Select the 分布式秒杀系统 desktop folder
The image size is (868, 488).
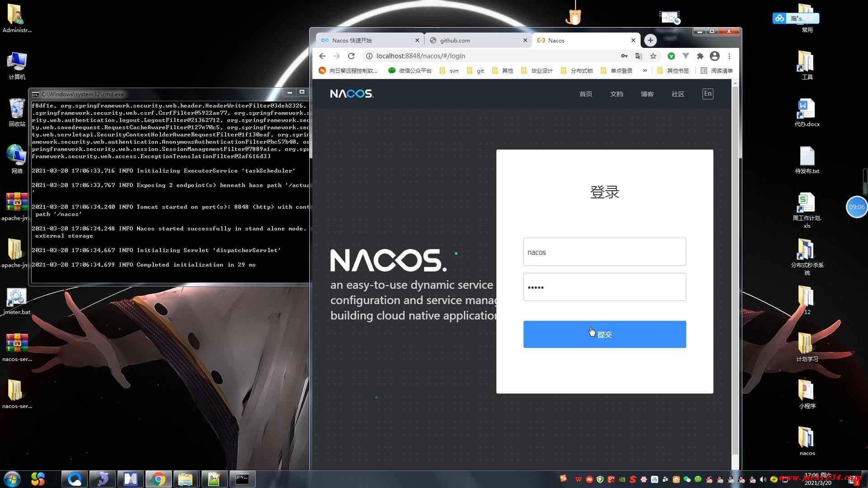tap(807, 257)
